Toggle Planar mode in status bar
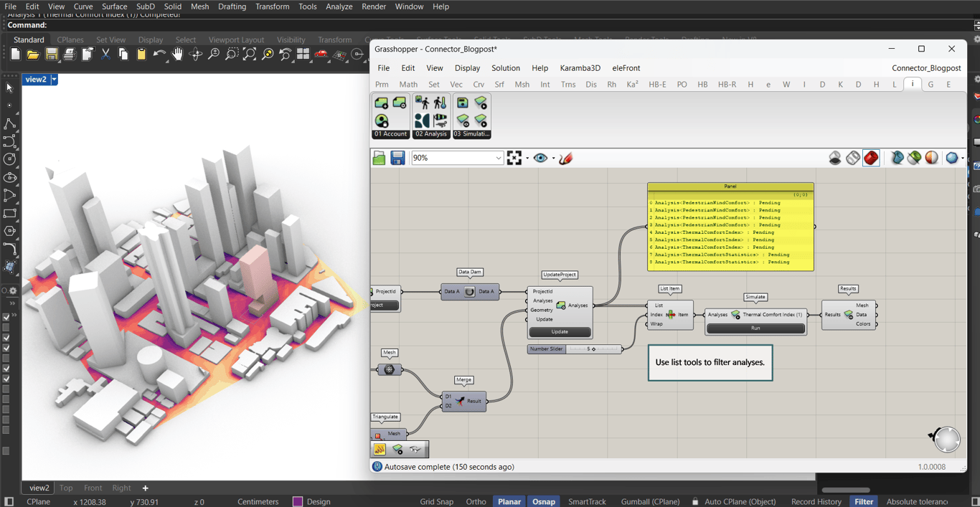 [509, 501]
